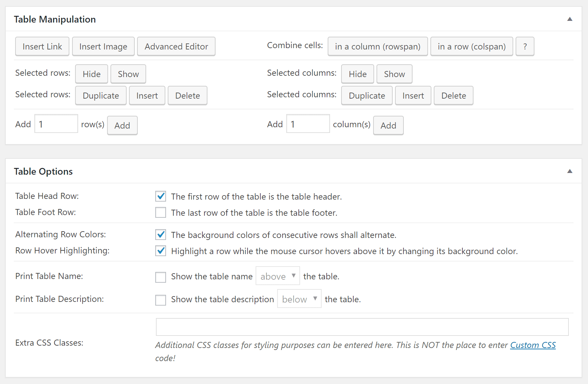Collapse the Table Manipulation panel
Image resolution: width=588 pixels, height=384 pixels.
tap(569, 19)
